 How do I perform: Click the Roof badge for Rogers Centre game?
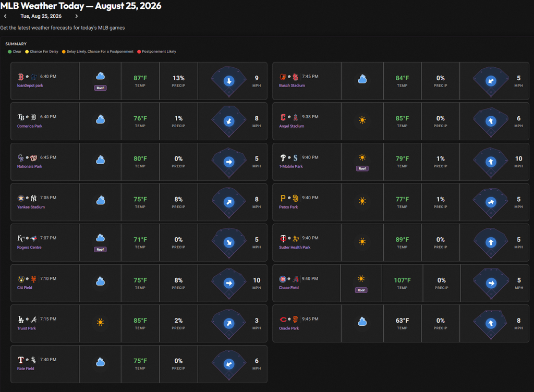[x=100, y=249]
